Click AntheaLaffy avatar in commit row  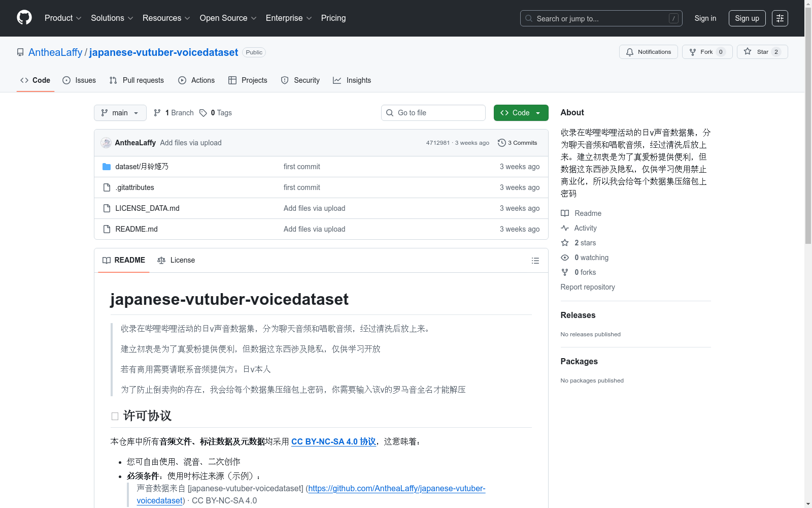(x=106, y=143)
